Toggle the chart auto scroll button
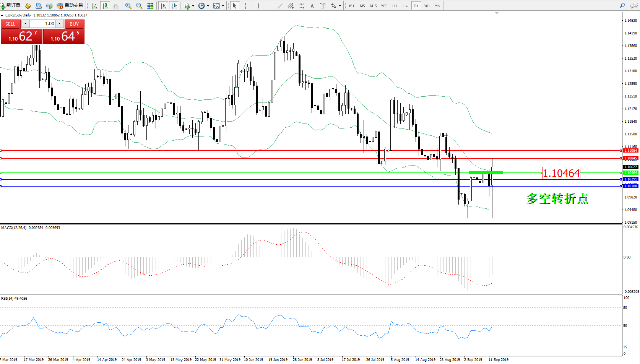640x364 pixels. (x=163, y=6)
